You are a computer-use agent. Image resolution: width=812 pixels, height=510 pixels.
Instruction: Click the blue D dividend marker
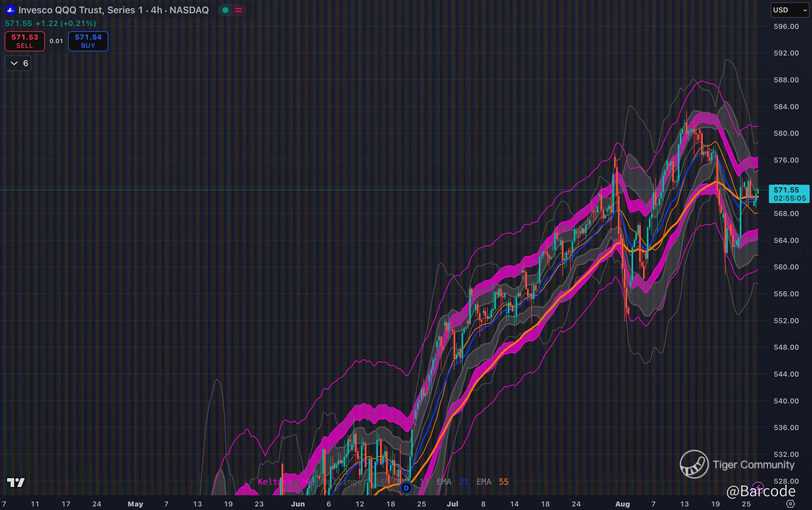[x=406, y=488]
